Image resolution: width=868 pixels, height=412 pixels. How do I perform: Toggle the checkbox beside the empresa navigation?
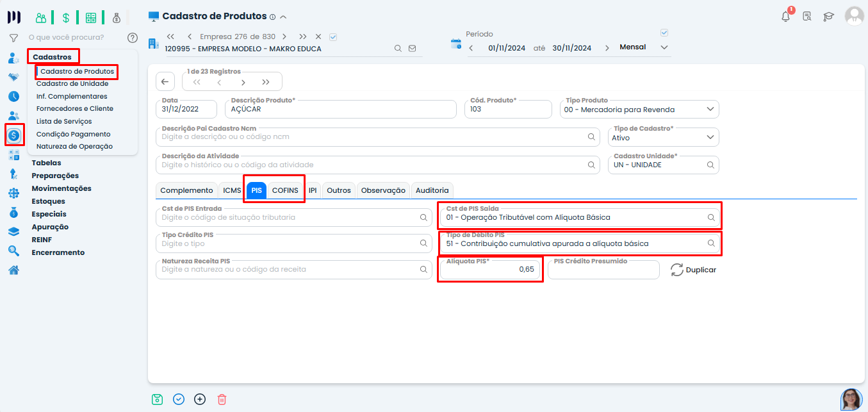pyautogui.click(x=333, y=37)
